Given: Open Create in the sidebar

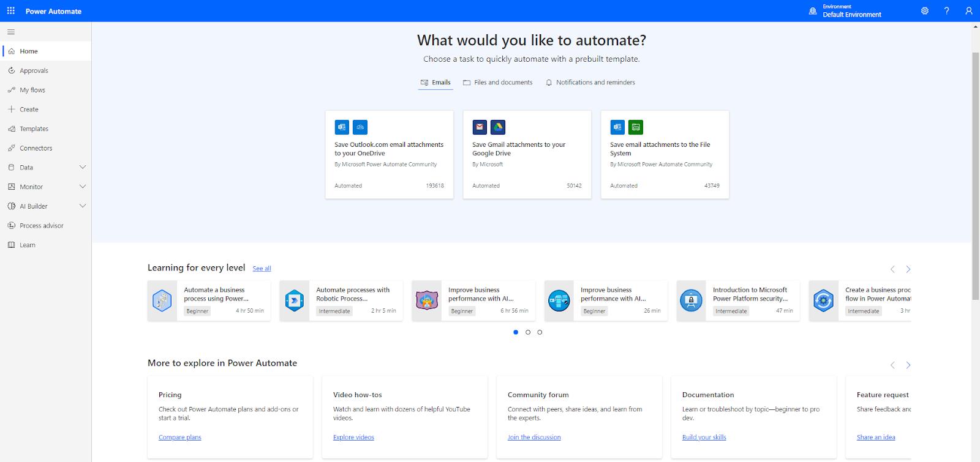Looking at the screenshot, I should coord(46,110).
